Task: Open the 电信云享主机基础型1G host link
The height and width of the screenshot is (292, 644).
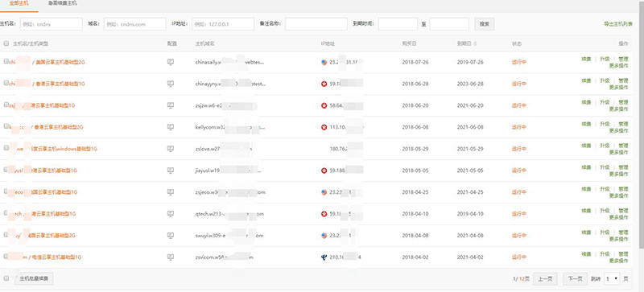Action: (56, 257)
